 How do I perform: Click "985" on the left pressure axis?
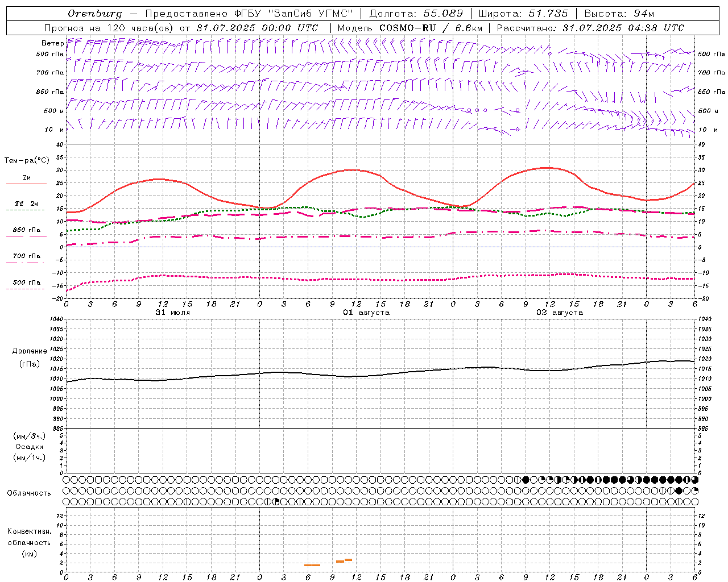[57, 429]
